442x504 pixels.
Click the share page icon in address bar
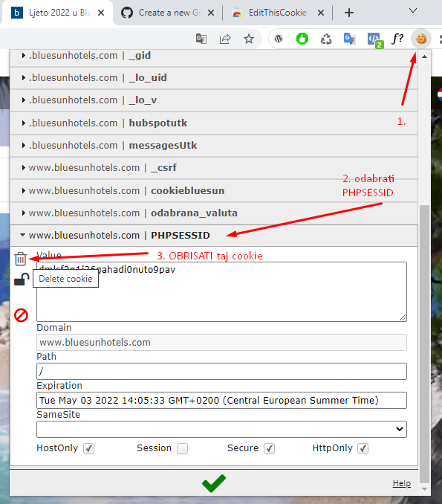pyautogui.click(x=225, y=39)
